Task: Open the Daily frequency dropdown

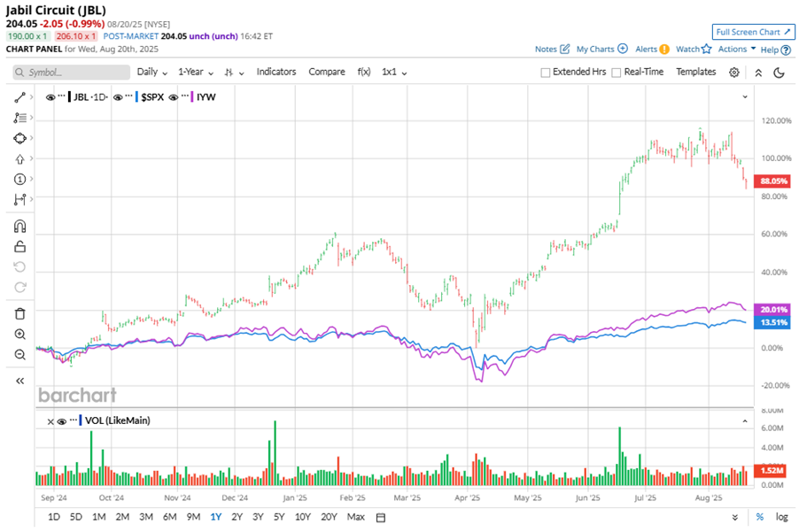Action: click(151, 73)
